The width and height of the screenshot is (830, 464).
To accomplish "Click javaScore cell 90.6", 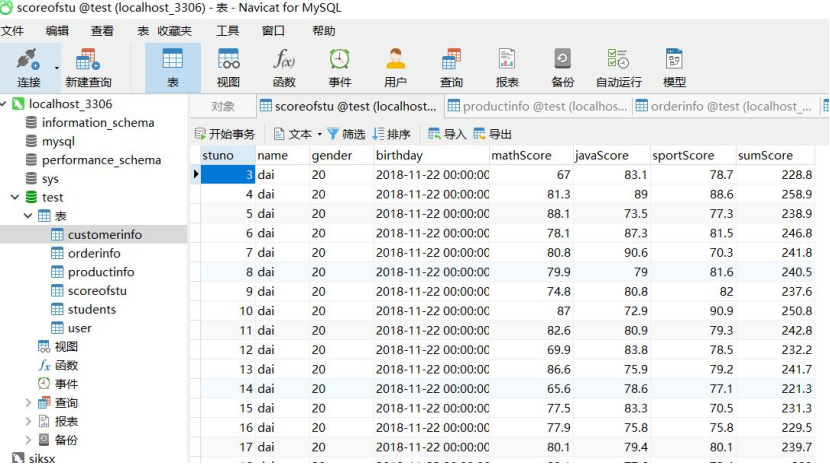I will 611,252.
